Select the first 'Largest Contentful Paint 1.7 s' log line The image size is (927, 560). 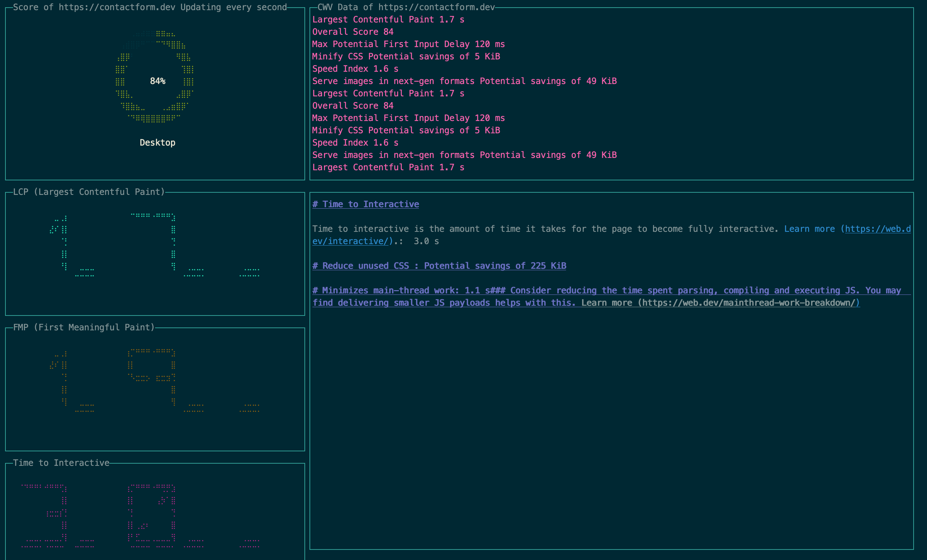388,20
